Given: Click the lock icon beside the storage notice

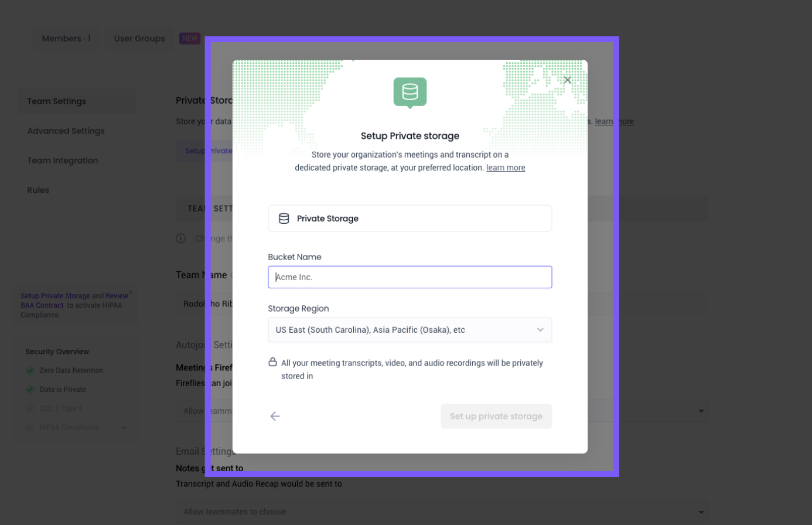Looking at the screenshot, I should 272,362.
